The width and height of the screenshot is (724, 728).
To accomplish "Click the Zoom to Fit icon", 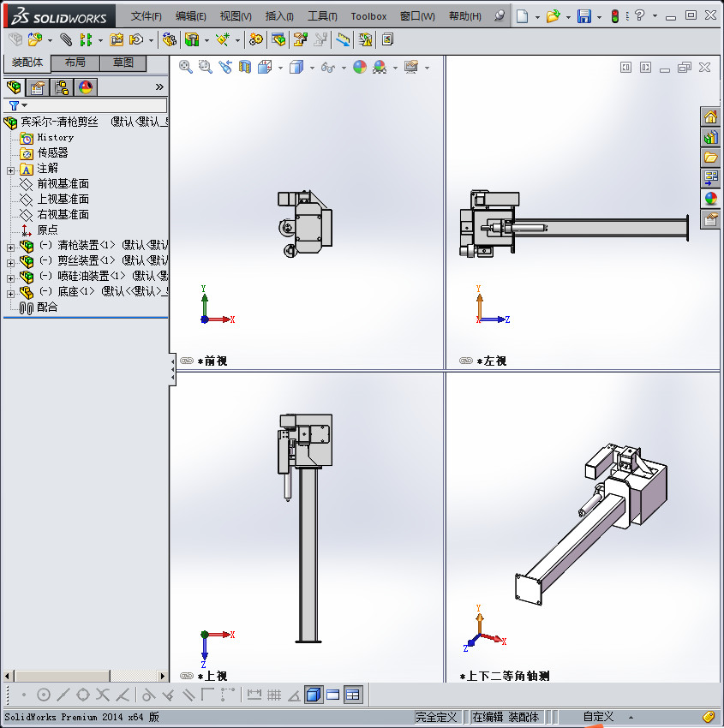I will [x=186, y=68].
